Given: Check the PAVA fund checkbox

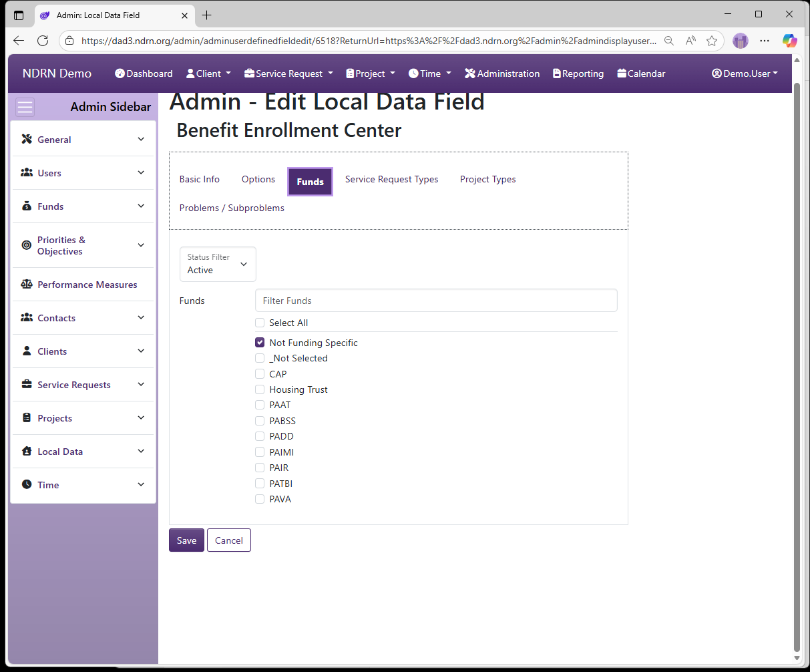Looking at the screenshot, I should click(260, 499).
